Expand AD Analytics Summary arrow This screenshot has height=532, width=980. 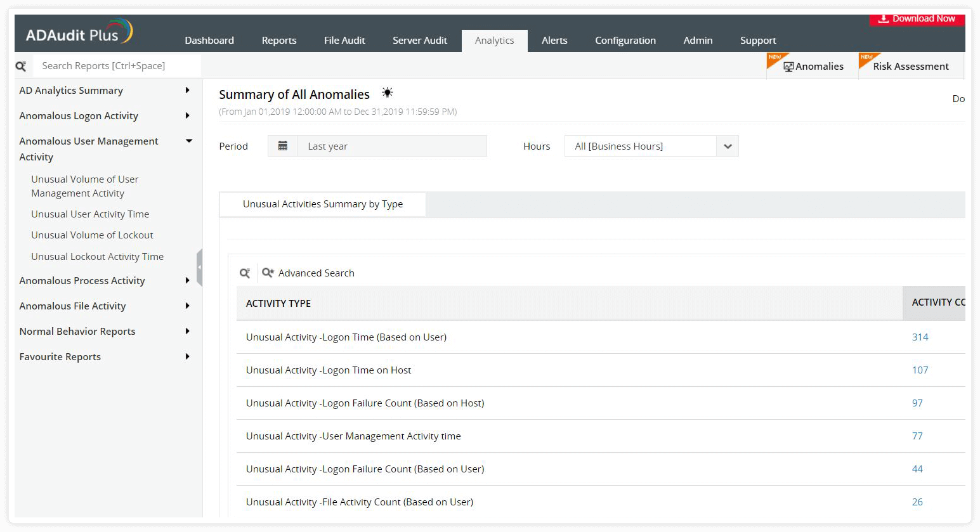click(x=187, y=91)
